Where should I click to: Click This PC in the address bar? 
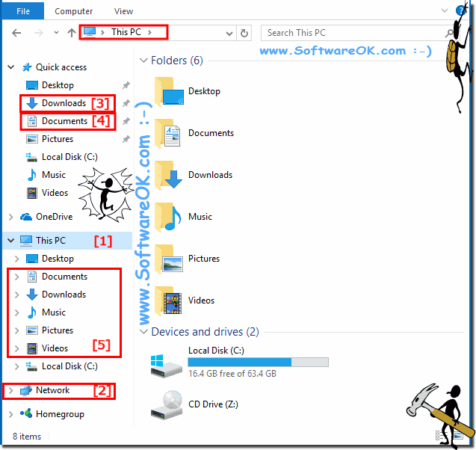click(x=126, y=32)
